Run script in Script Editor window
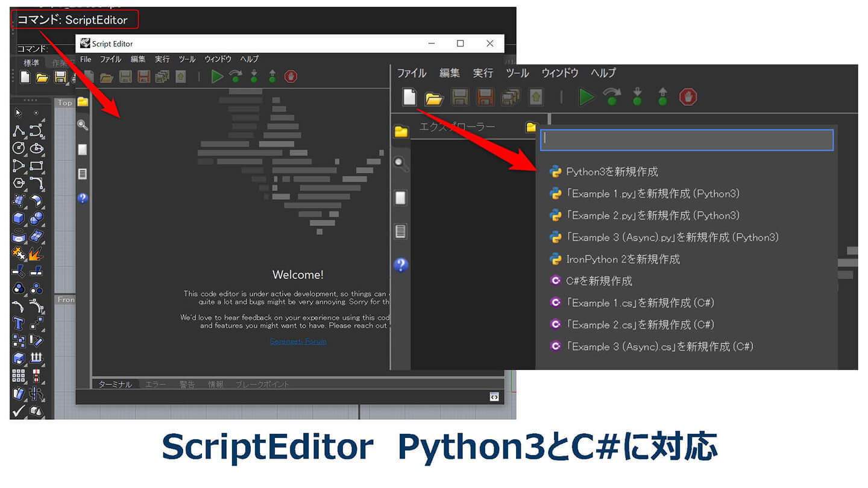Viewport: 868px width, 488px height. pos(217,77)
